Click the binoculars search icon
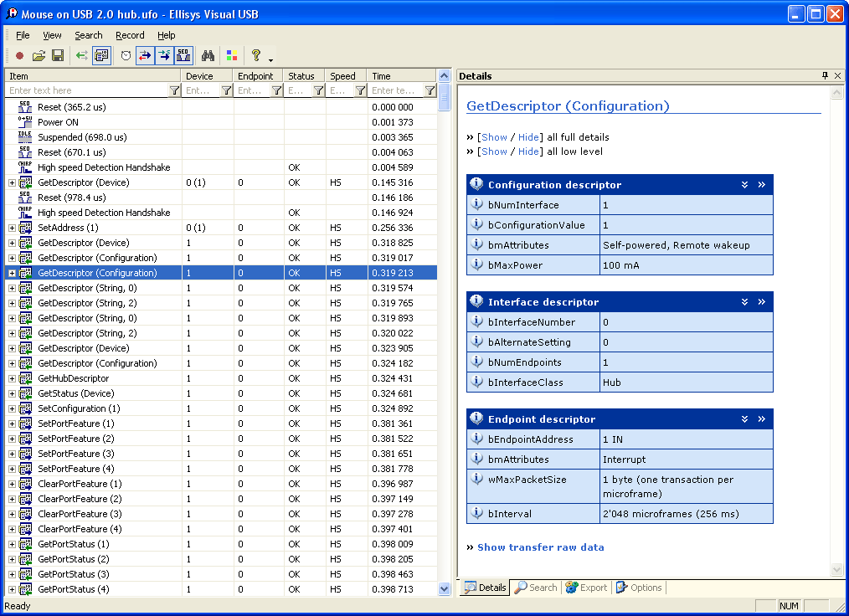The height and width of the screenshot is (616, 849). click(x=208, y=55)
